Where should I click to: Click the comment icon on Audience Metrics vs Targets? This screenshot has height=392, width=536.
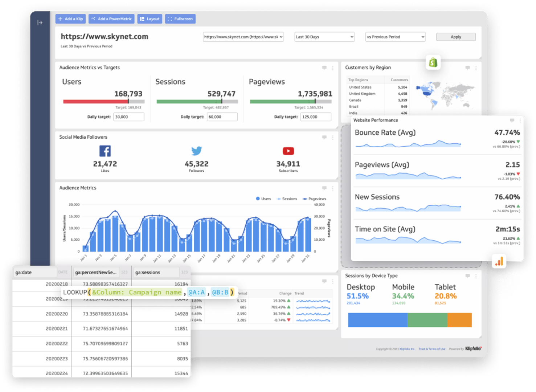point(324,68)
